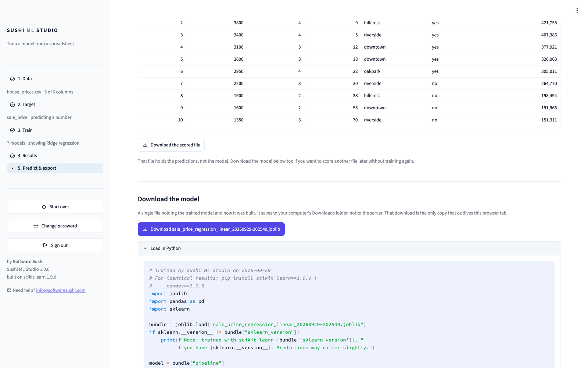Click the 264,770 prediction cell
The image size is (588, 368).
point(520,84)
